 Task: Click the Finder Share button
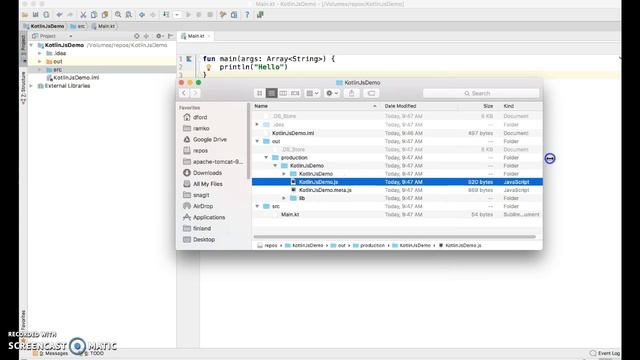pos(351,93)
